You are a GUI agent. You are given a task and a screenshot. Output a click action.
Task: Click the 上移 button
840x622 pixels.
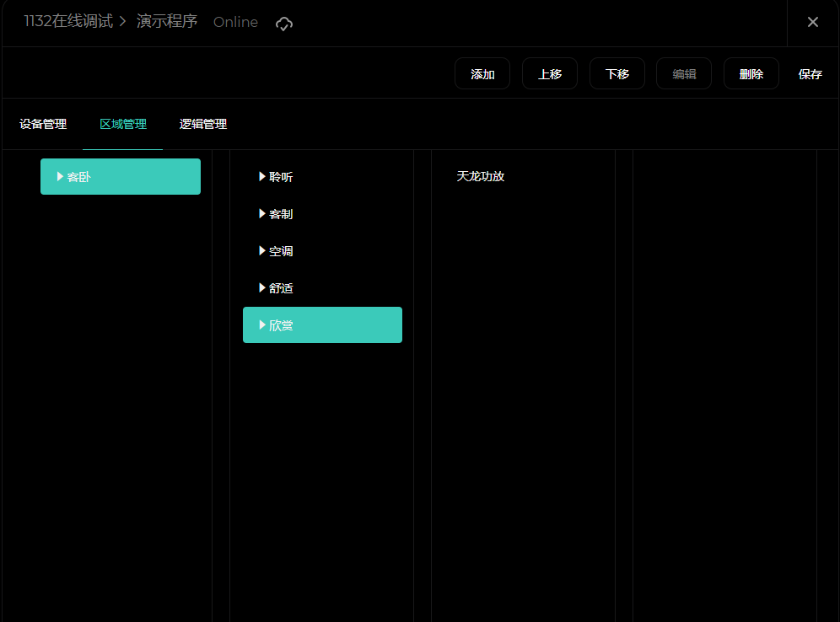550,74
